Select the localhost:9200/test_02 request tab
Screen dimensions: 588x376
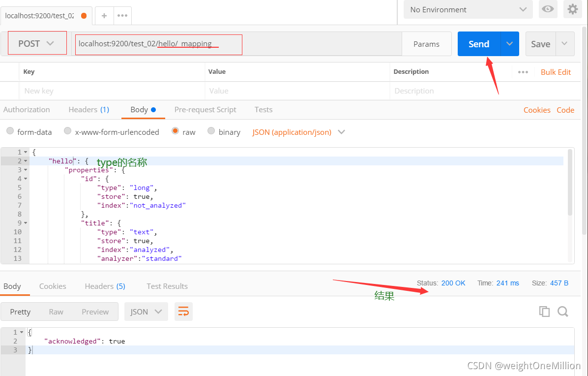pyautogui.click(x=46, y=16)
